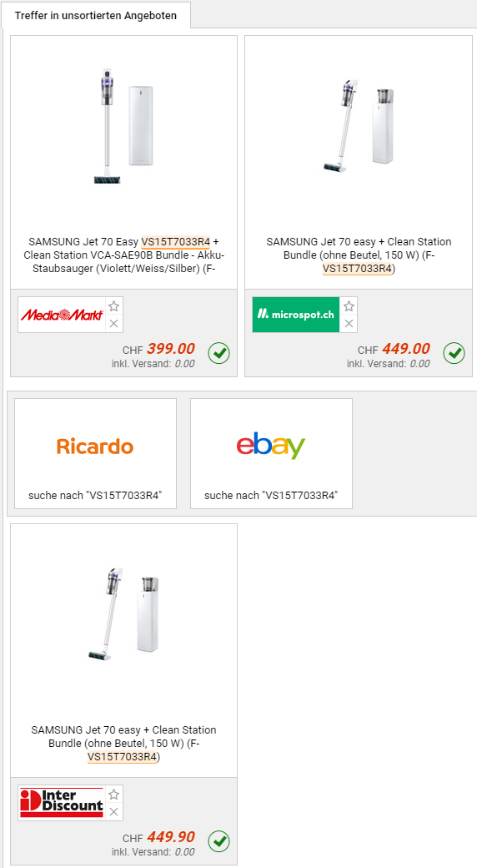Viewport: 477px width, 868px height.
Task: Click the Interdiscount shop logo
Action: (x=62, y=803)
